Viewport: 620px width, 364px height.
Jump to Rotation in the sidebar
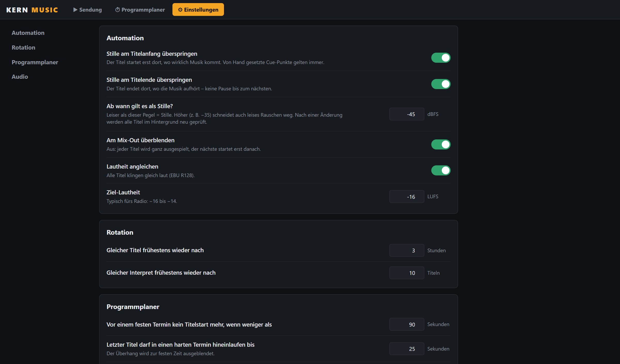point(23,48)
